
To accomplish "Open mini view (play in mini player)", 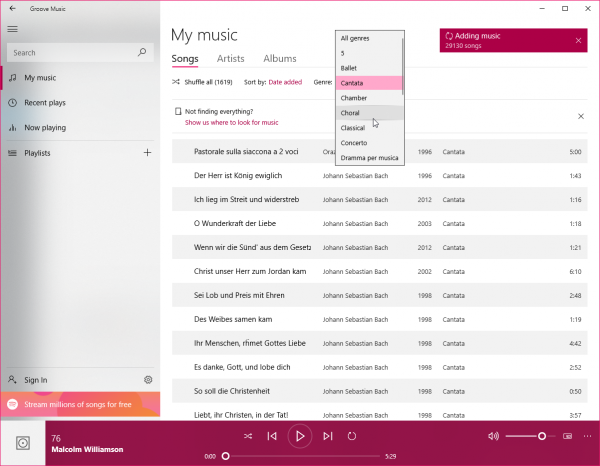I will click(567, 436).
